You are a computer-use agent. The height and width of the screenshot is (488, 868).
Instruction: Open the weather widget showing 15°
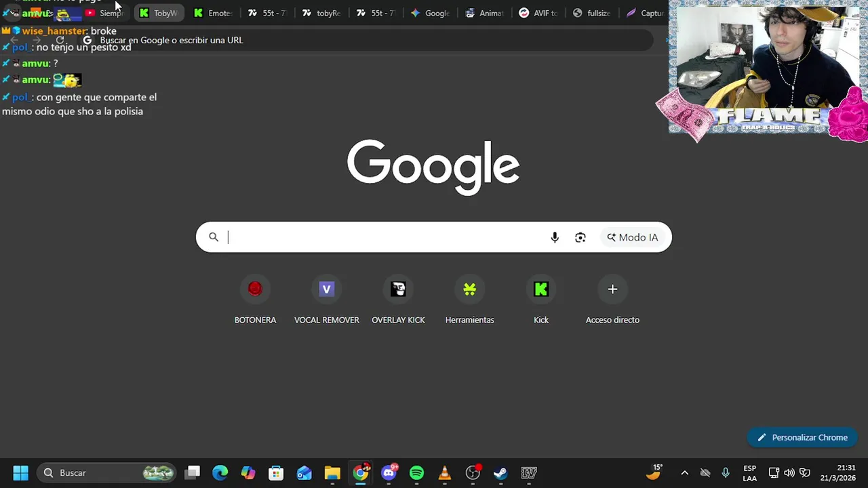(x=654, y=472)
